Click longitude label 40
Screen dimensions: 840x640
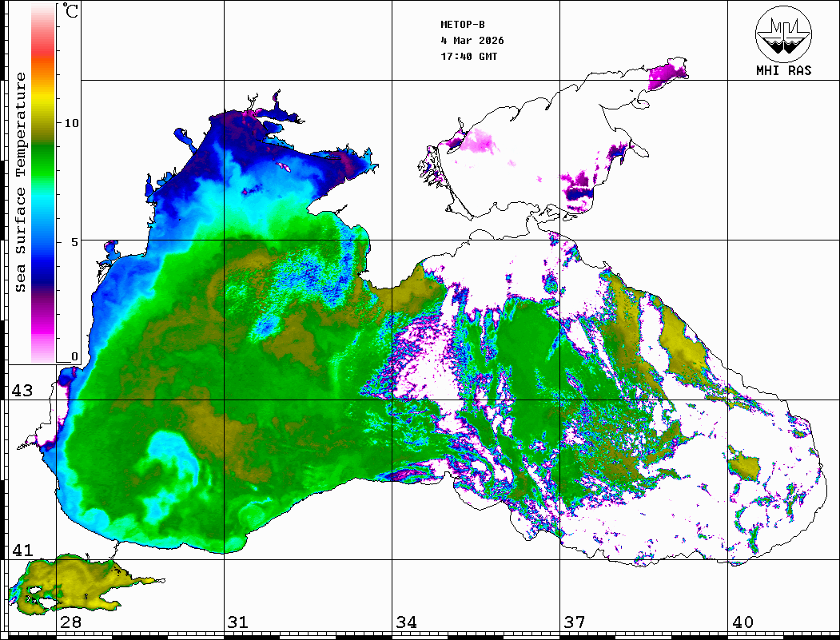tap(742, 622)
